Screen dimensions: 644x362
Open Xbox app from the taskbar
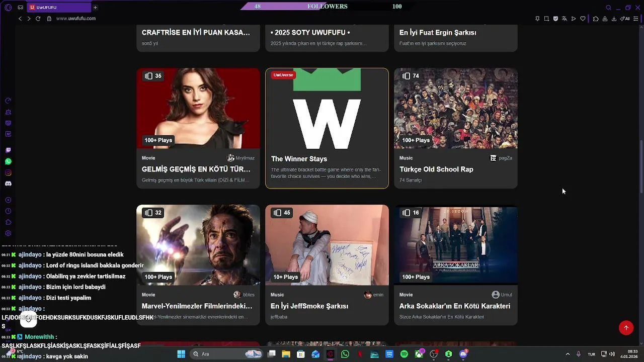tap(419, 354)
